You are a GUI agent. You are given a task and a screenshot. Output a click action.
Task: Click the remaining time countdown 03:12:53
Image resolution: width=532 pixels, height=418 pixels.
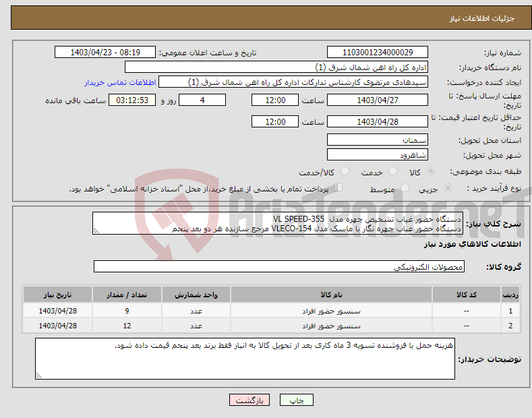[x=132, y=100]
